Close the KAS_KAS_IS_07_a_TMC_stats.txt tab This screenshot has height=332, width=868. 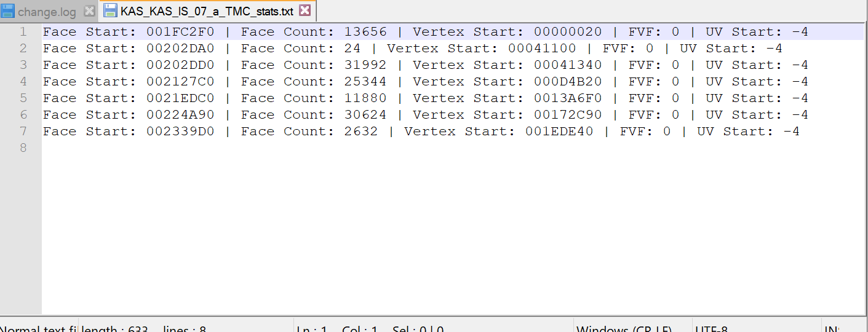point(305,10)
